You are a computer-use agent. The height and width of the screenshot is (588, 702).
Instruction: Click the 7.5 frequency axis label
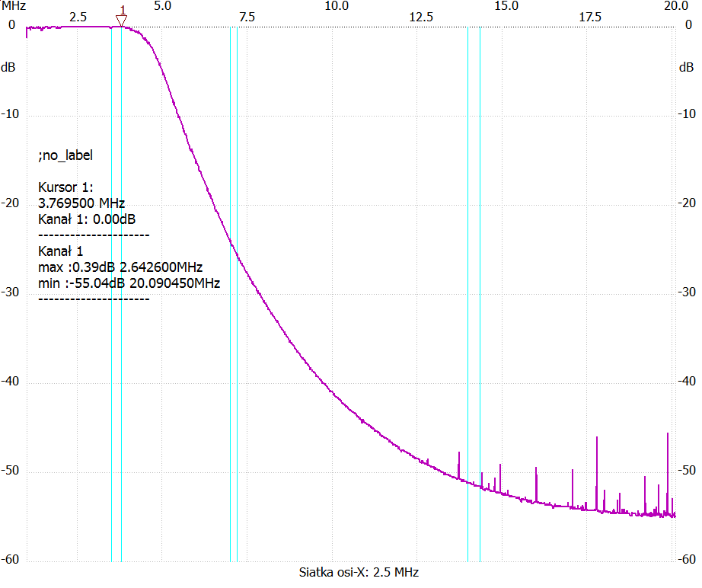pos(245,17)
